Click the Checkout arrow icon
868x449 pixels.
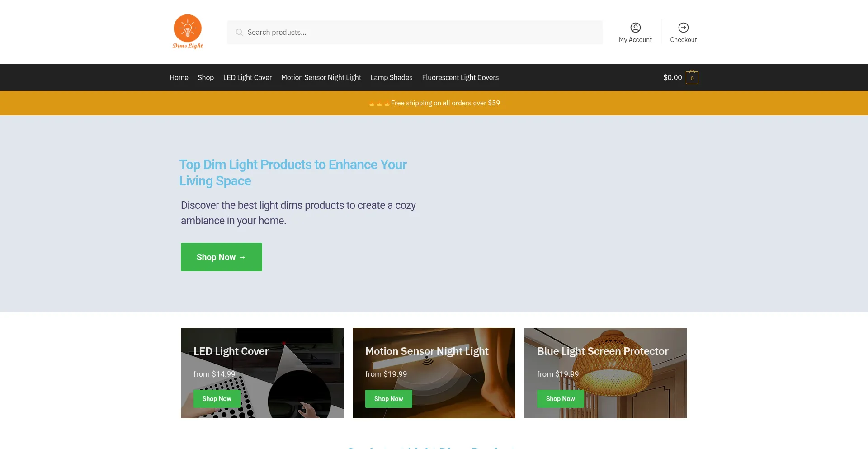(683, 28)
